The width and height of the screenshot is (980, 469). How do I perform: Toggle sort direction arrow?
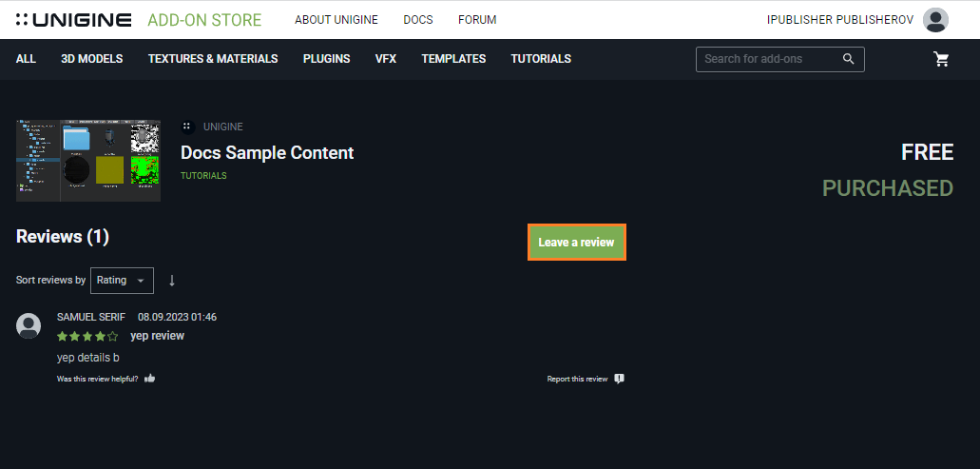tap(172, 280)
